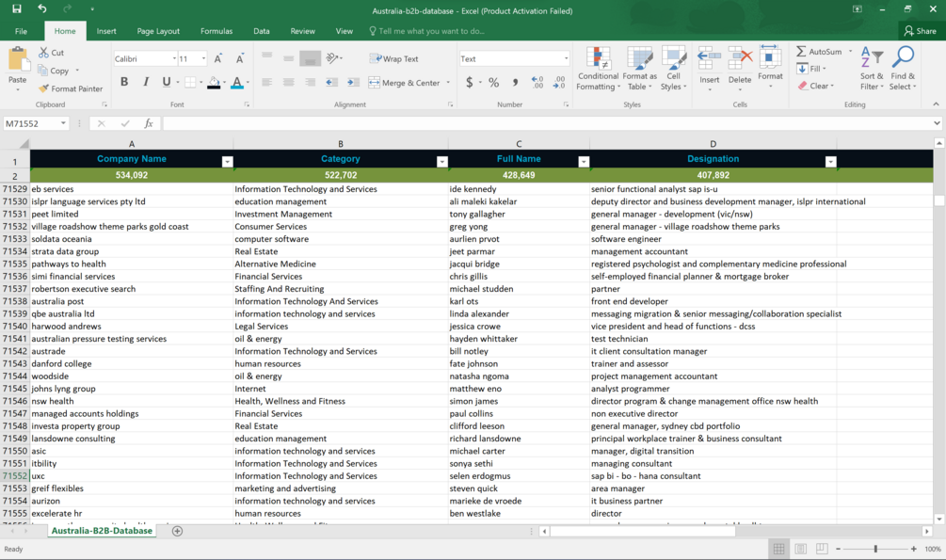Click the Share button
The image size is (946, 560).
[x=920, y=31]
